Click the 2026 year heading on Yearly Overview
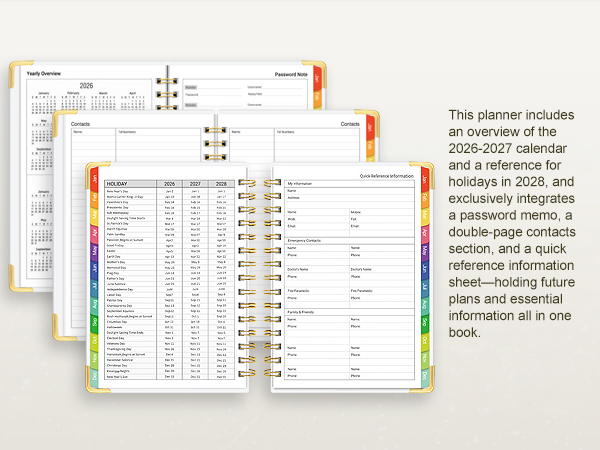This screenshot has height=450, width=600. 86,86
